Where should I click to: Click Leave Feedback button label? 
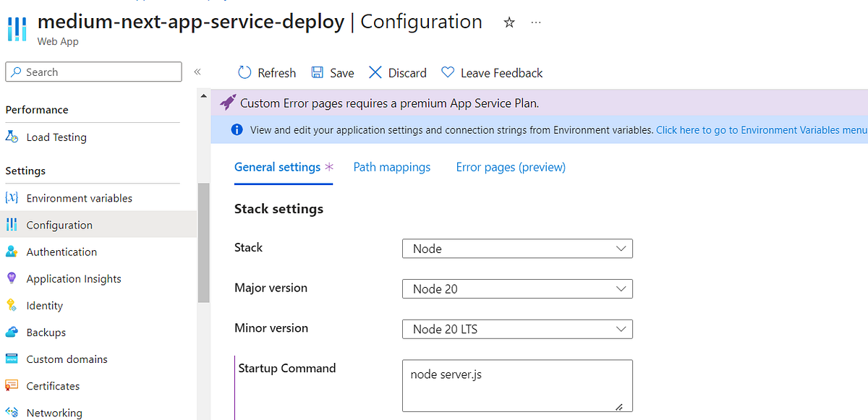point(502,72)
